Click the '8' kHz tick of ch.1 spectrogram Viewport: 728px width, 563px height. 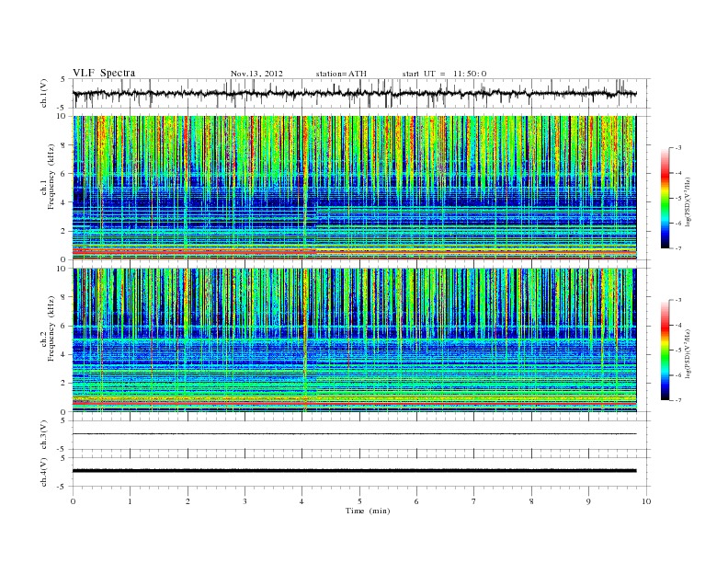64,145
